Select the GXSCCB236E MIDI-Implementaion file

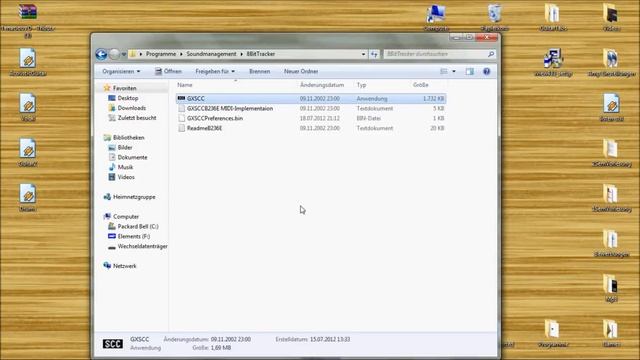click(x=230, y=109)
